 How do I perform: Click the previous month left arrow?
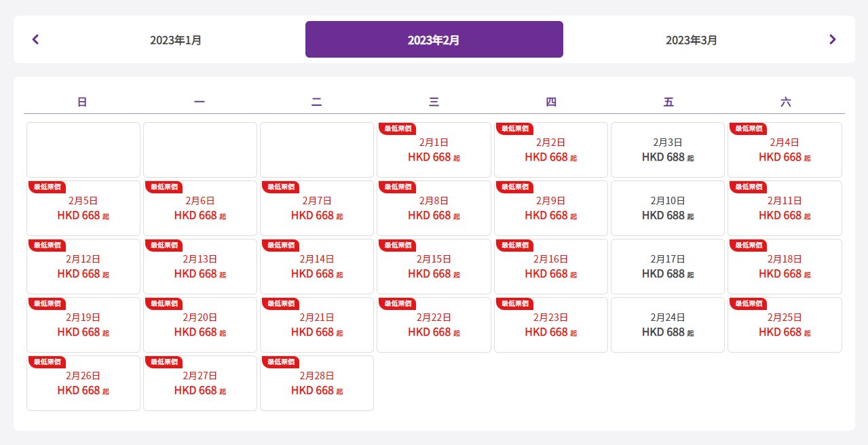point(36,40)
